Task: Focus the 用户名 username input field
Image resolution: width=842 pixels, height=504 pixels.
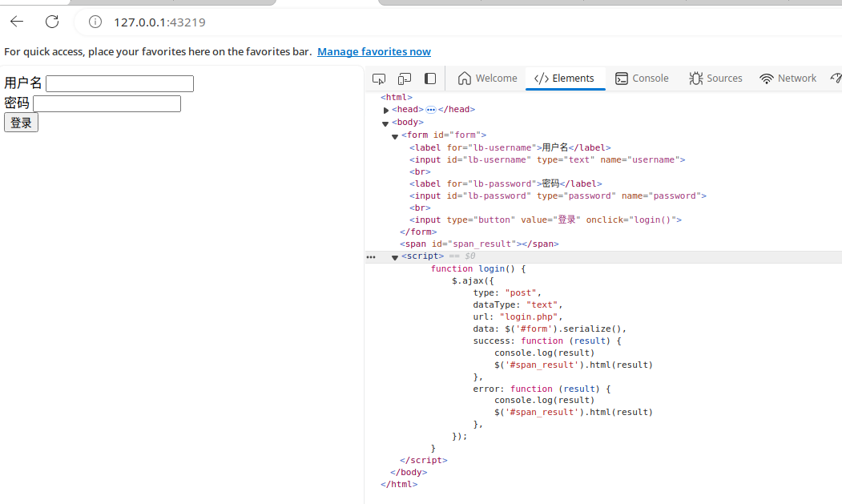Action: pyautogui.click(x=119, y=83)
